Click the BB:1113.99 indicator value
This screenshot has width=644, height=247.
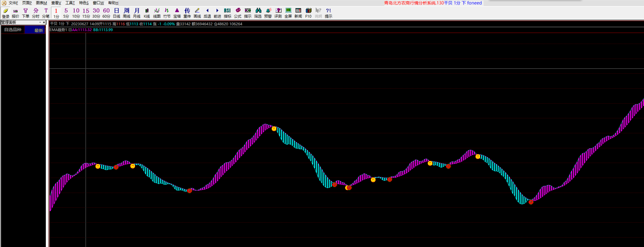click(103, 30)
